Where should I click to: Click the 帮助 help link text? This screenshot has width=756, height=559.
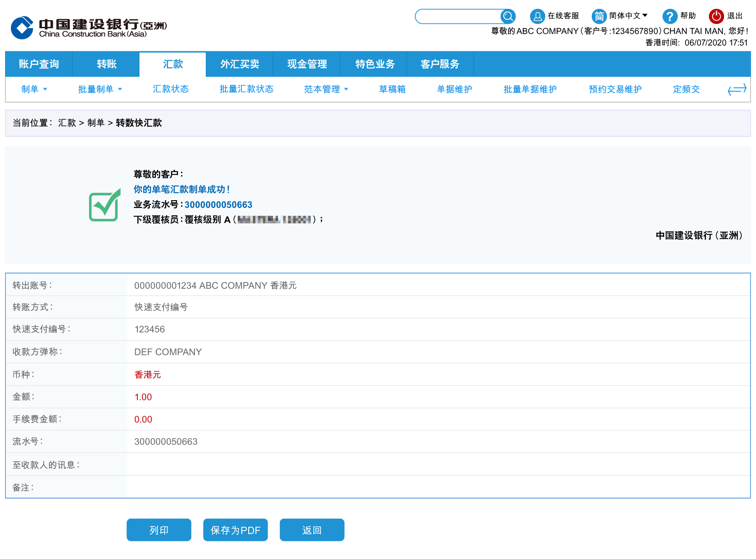(x=688, y=16)
